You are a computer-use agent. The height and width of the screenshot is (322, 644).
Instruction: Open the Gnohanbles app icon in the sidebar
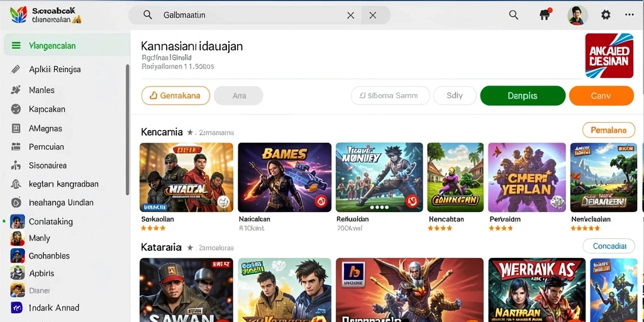pos(18,256)
